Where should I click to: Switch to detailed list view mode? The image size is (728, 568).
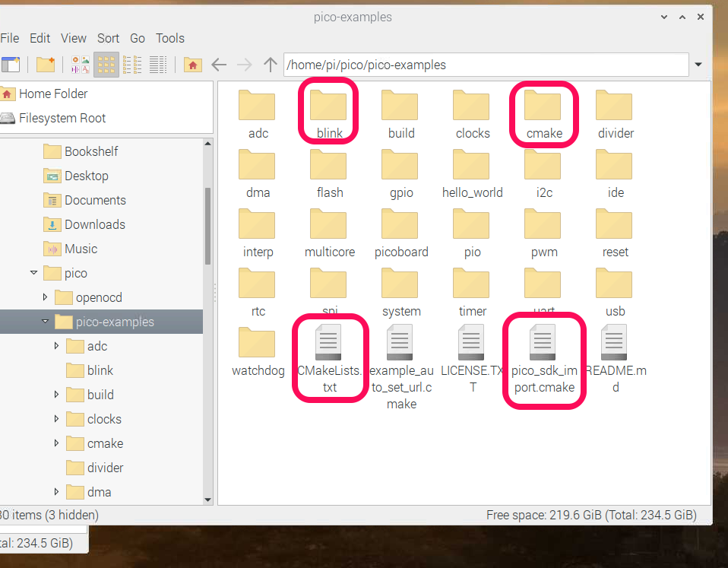coord(158,65)
